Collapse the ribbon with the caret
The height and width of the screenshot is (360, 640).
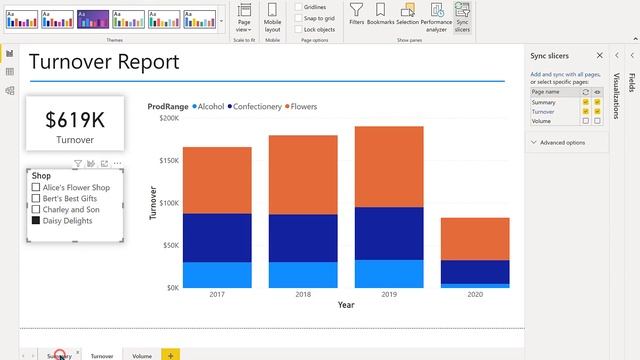[x=636, y=39]
